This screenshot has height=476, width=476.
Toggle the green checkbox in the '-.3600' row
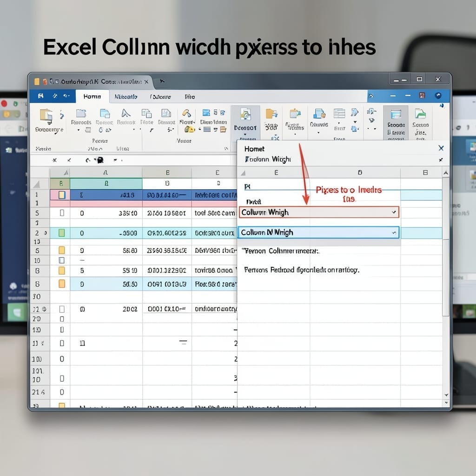point(62,233)
